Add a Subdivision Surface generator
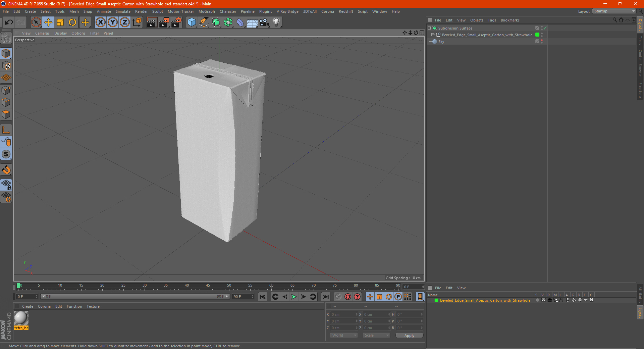The height and width of the screenshot is (349, 644). 216,22
